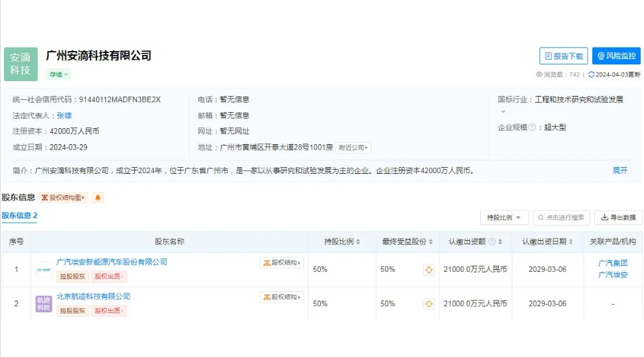Sort by 持股比例 column header arrows
The width and height of the screenshot is (644, 357).
coord(358,242)
